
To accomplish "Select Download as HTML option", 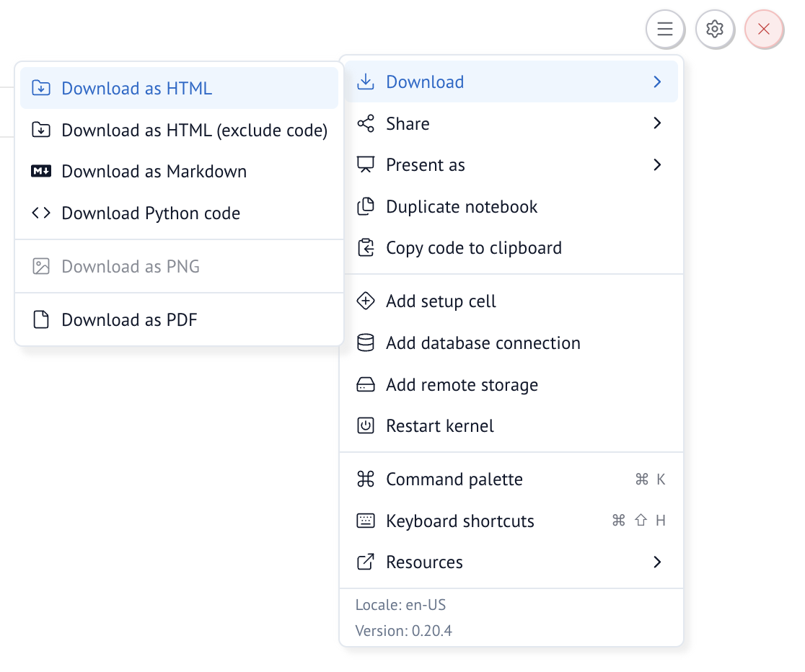I will point(137,89).
